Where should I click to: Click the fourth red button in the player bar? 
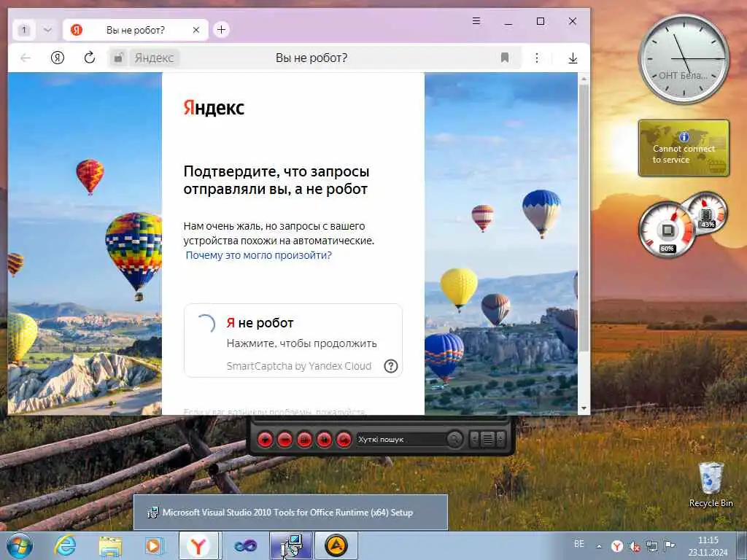click(x=324, y=440)
